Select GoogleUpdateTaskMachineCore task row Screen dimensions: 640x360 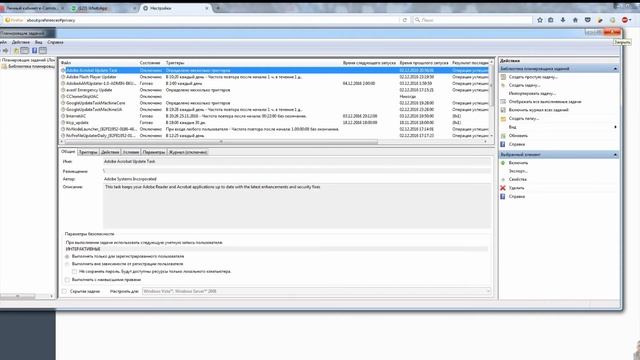coord(274,103)
